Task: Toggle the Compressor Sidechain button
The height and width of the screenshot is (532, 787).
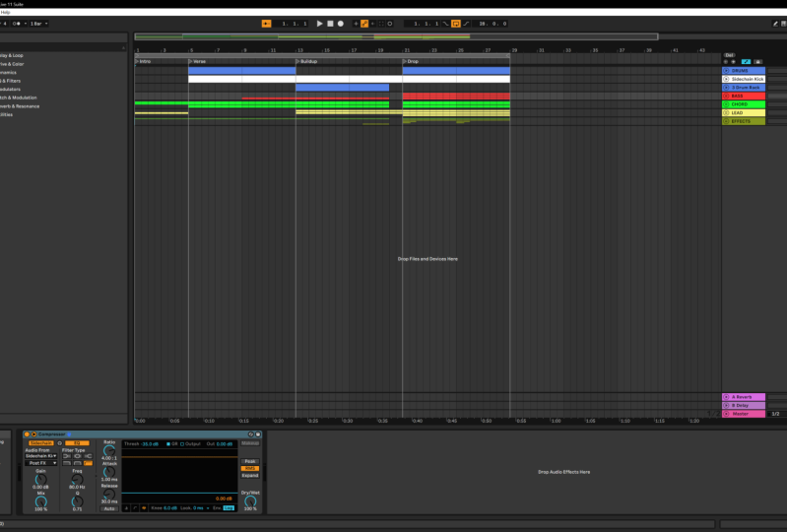Action: point(41,443)
